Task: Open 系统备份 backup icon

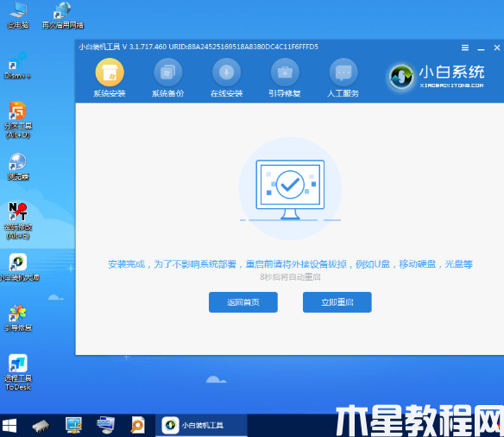Action: pyautogui.click(x=167, y=73)
